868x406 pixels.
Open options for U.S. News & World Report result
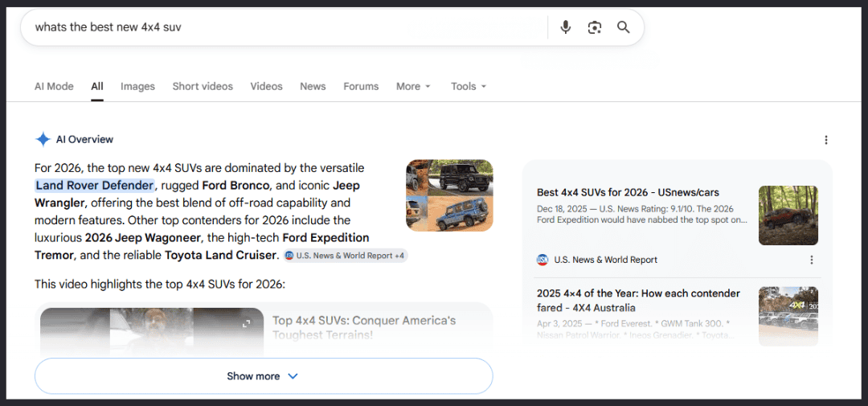pyautogui.click(x=812, y=260)
